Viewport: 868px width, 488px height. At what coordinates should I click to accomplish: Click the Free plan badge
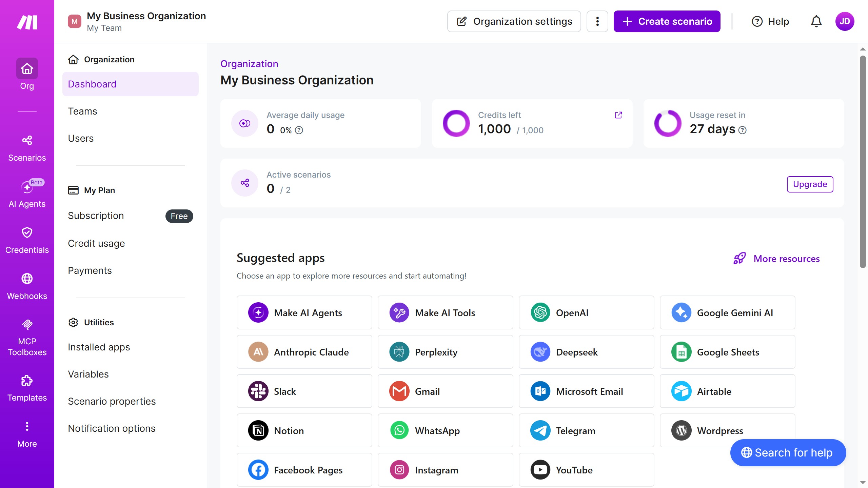(x=179, y=216)
